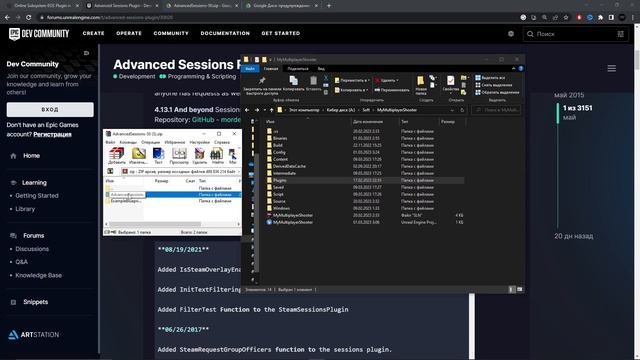The width and height of the screenshot is (640, 360).
Task: Open Explorer Поделиться tab
Action: [298, 69]
